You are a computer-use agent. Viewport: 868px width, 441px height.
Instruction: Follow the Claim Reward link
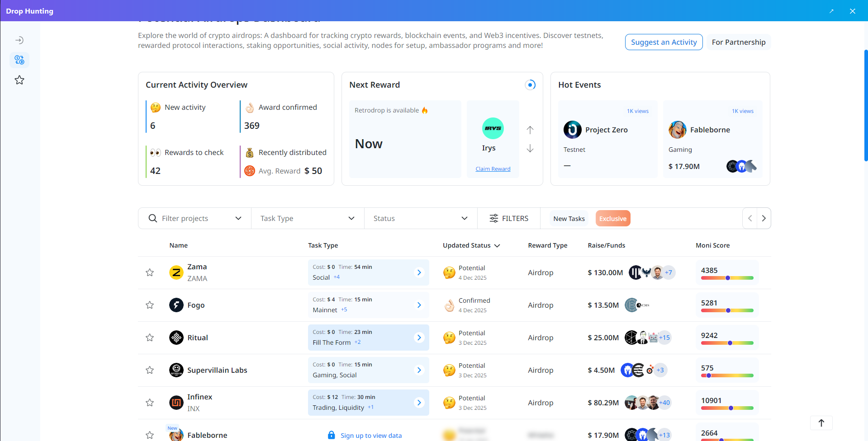coord(493,169)
